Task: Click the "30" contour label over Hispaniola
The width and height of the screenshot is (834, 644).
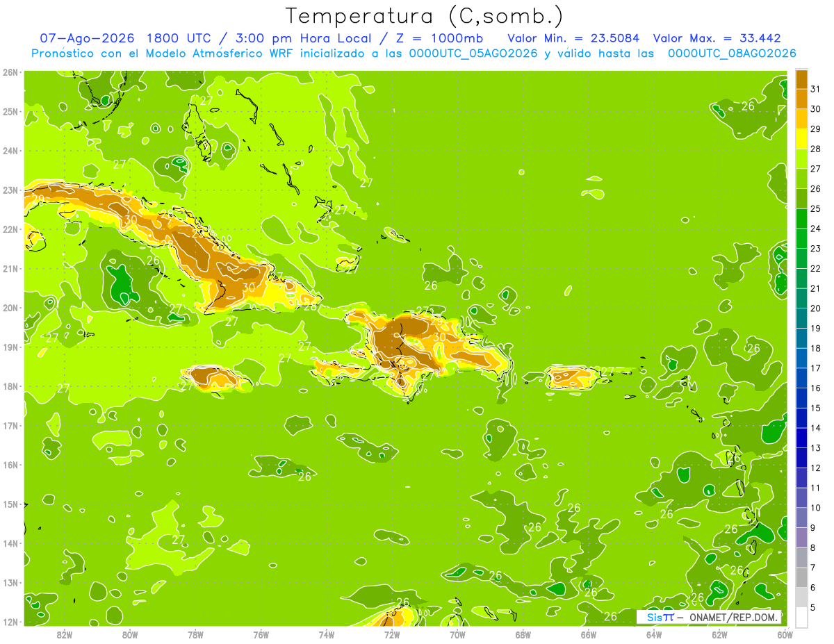Action: (439, 337)
